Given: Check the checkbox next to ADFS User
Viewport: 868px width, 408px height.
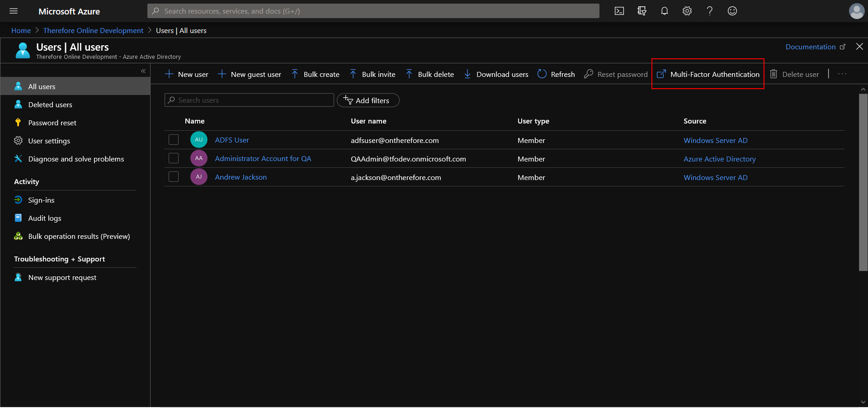Looking at the screenshot, I should 174,140.
